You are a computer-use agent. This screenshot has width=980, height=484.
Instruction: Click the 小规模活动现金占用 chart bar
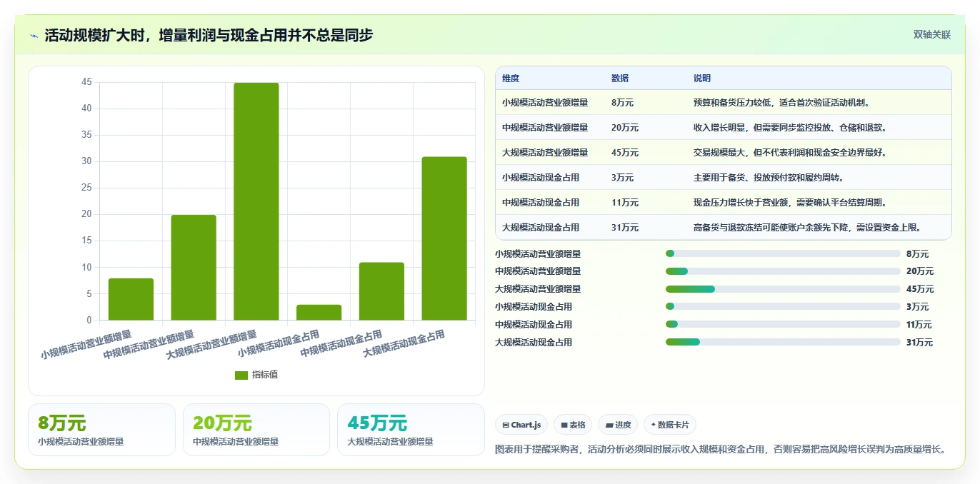pyautogui.click(x=319, y=312)
